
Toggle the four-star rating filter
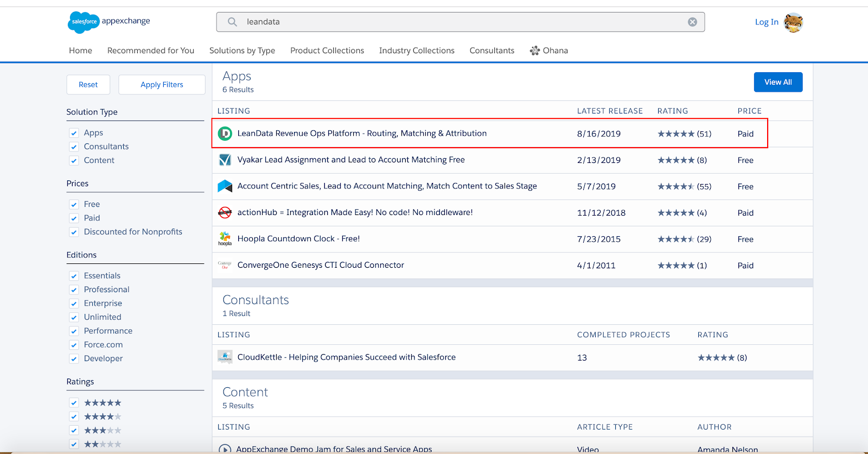74,417
